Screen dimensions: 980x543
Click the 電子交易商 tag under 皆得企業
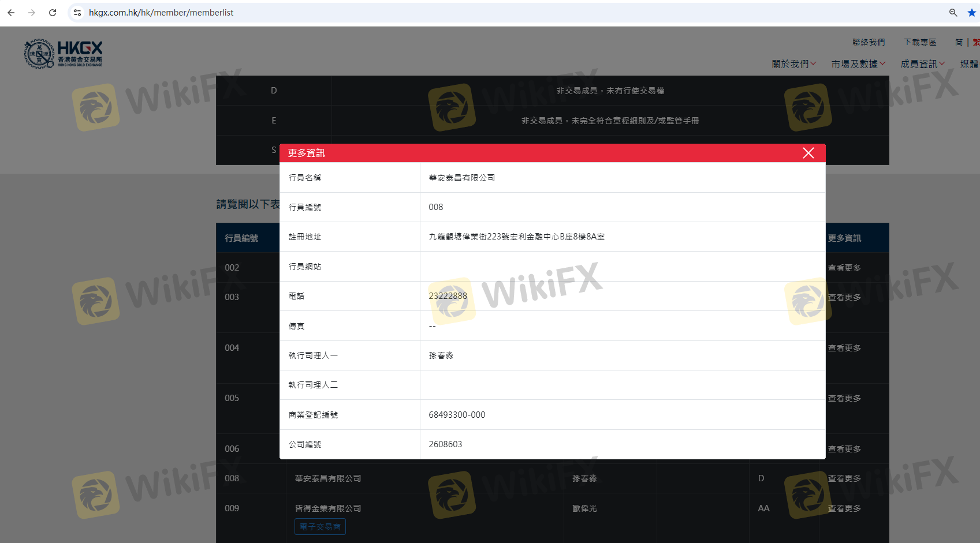coord(320,527)
